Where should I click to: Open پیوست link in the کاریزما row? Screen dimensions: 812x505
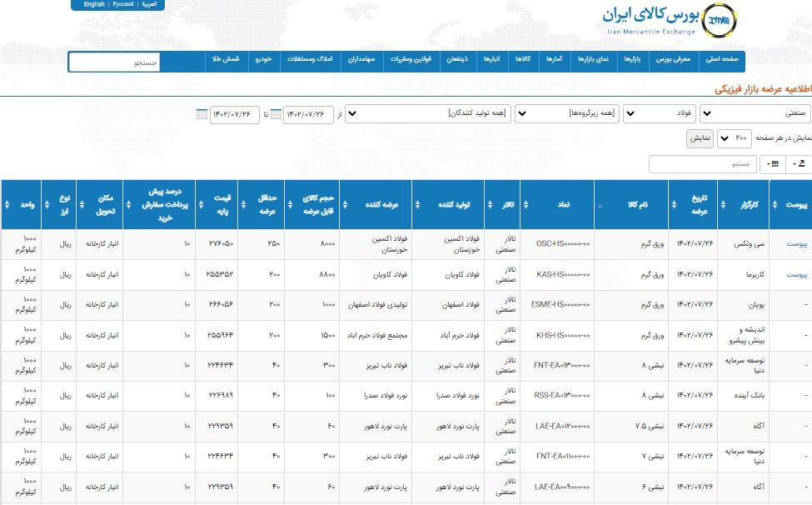tap(796, 274)
